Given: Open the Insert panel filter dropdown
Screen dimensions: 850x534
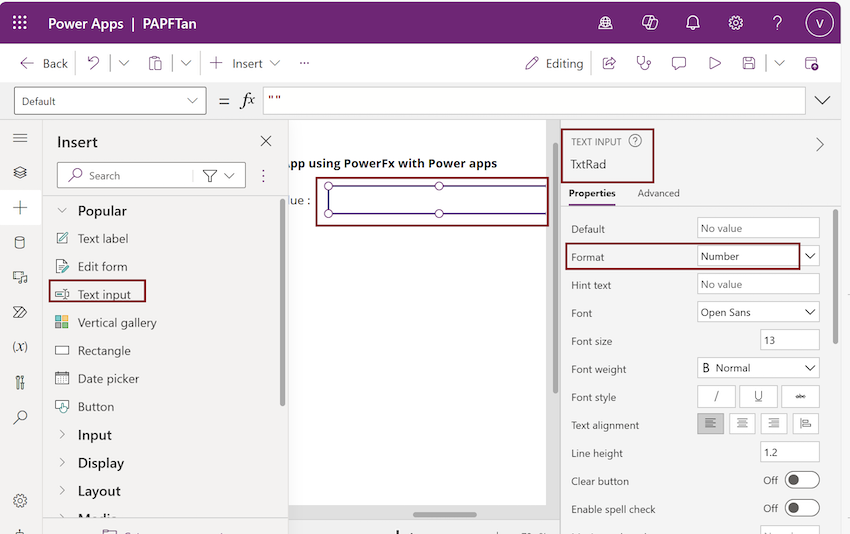Looking at the screenshot, I should pos(218,176).
